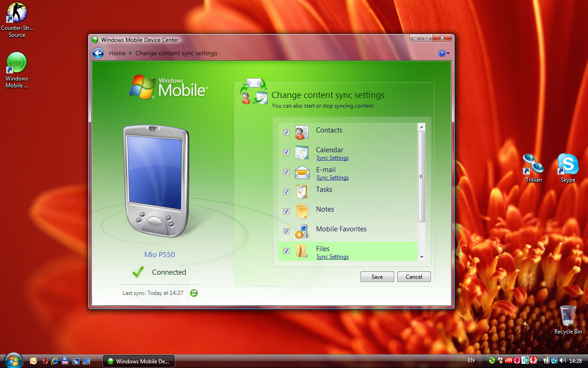Click the Contacts label text

tap(329, 130)
